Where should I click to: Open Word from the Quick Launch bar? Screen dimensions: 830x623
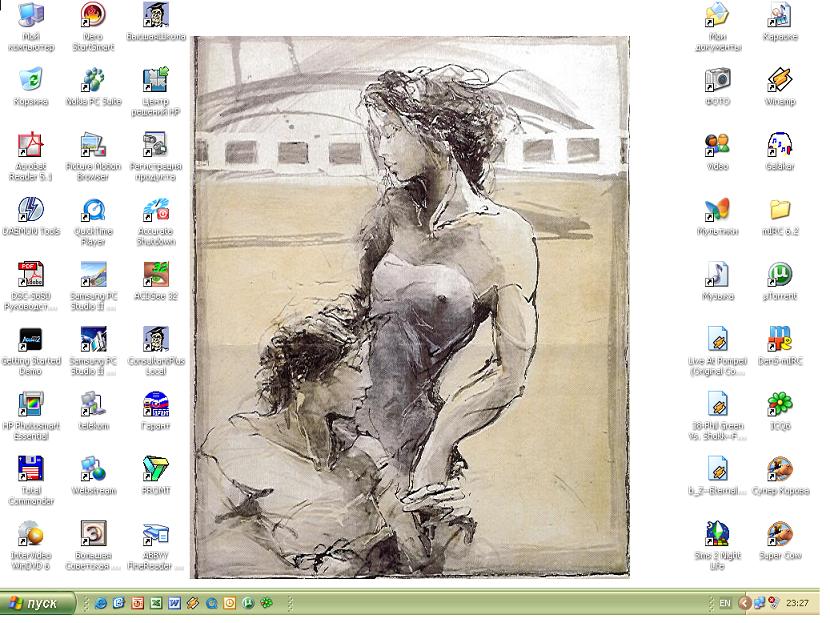(x=174, y=603)
